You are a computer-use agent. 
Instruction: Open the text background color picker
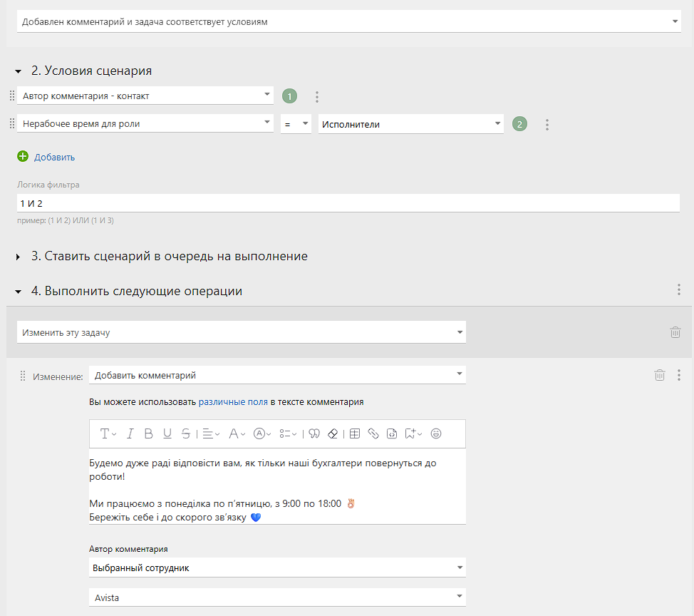pyautogui.click(x=262, y=433)
